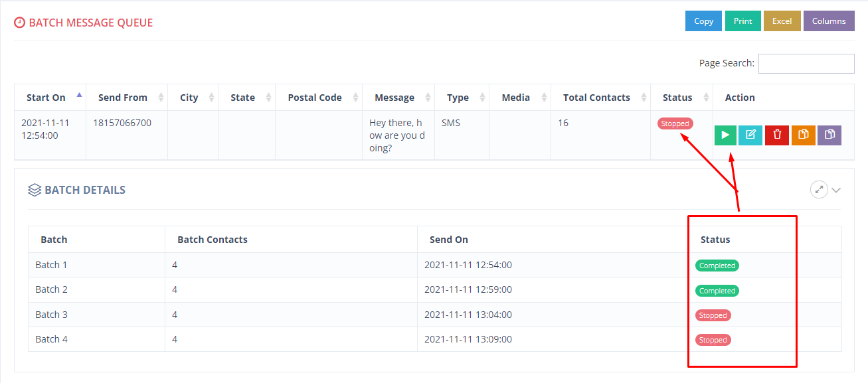This screenshot has width=868, height=383.
Task: Click the Copy export button
Action: 703,21
